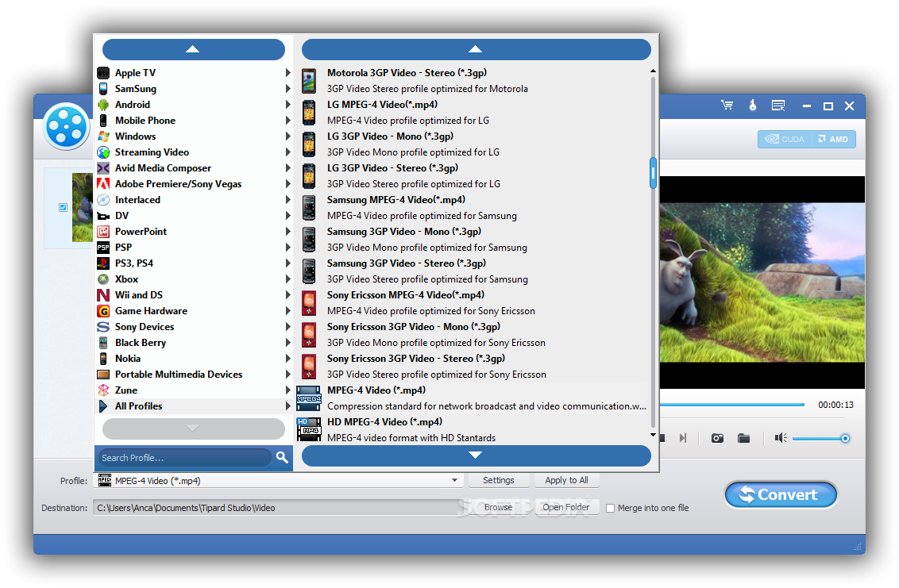
Task: Click the DV camcorder icon
Action: (103, 216)
